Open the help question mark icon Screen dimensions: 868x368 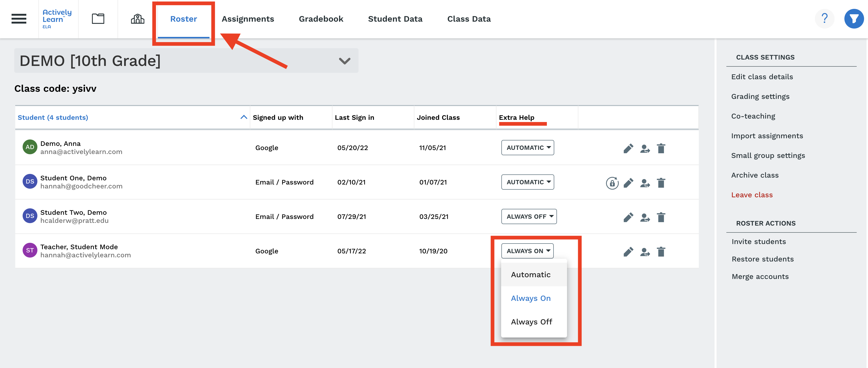(824, 18)
